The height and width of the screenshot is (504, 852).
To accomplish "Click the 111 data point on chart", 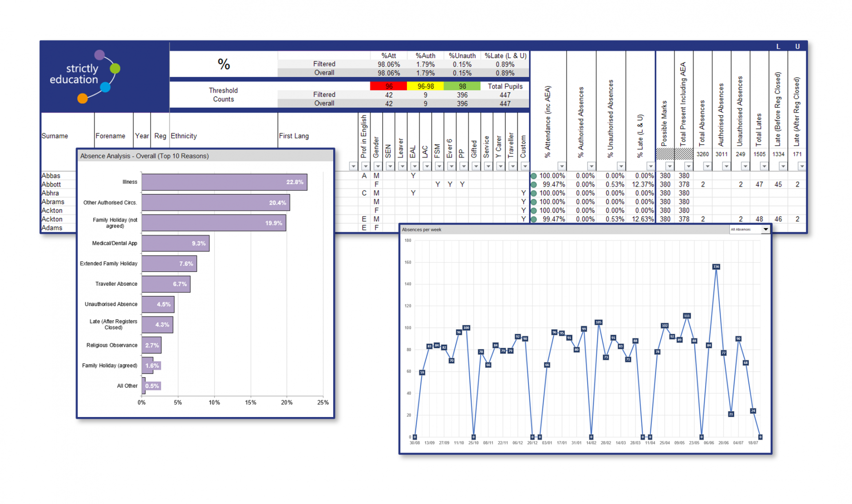I will click(686, 316).
